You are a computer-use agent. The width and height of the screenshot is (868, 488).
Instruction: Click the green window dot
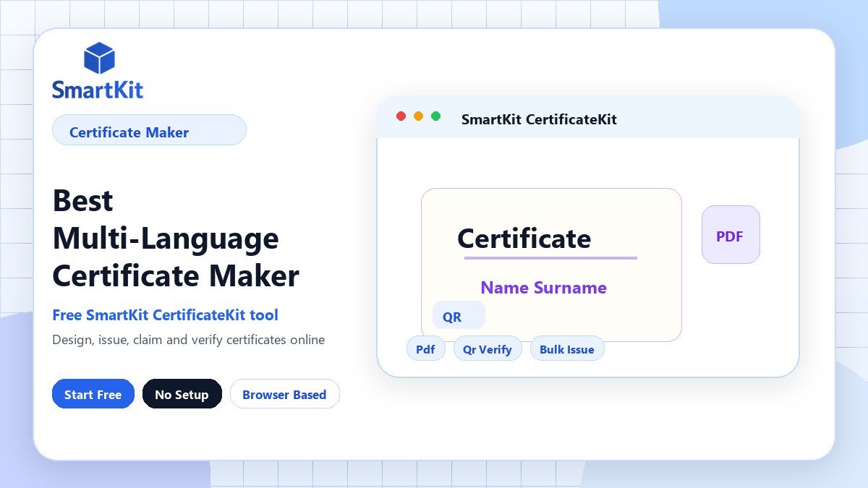[x=436, y=116]
